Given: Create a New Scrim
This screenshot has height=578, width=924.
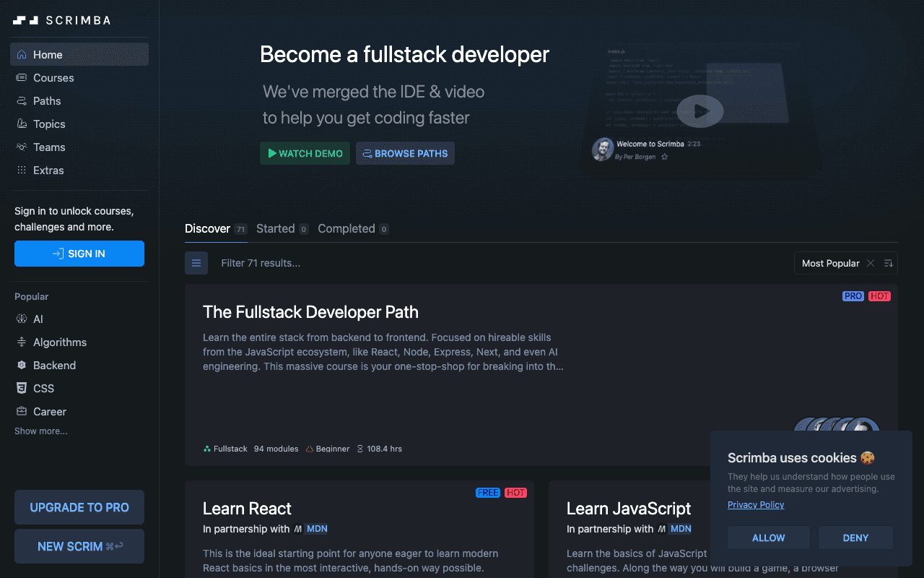Looking at the screenshot, I should [x=79, y=546].
